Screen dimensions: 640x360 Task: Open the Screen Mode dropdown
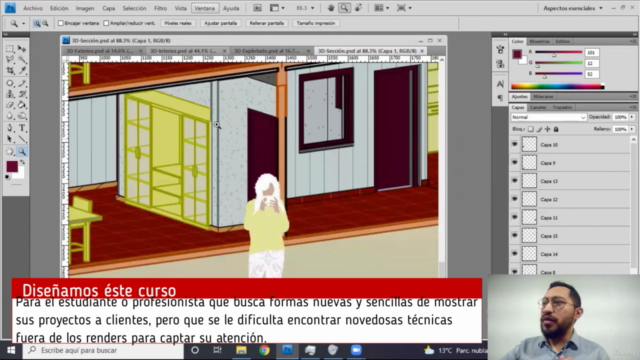[404, 8]
